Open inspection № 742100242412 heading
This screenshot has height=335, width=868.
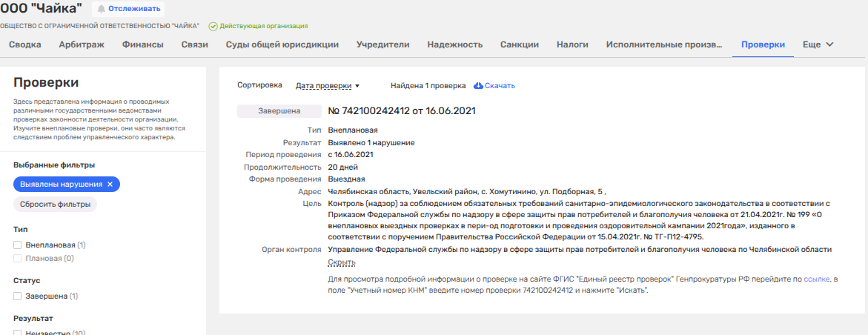tap(401, 111)
